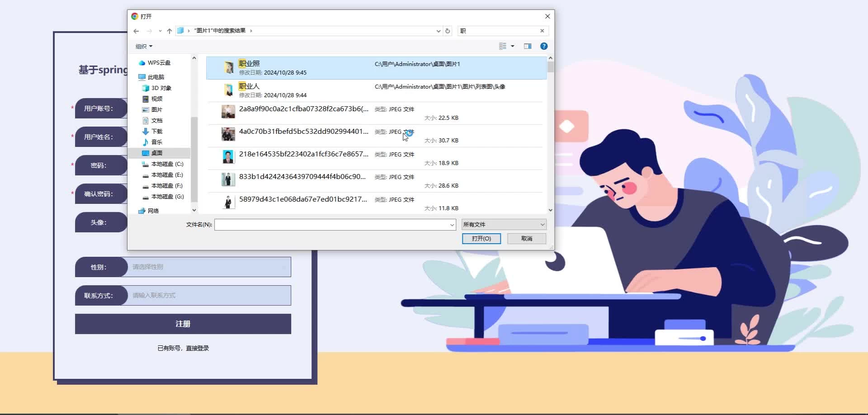Open the 视频 folder
Viewport: 868px width, 415px height.
click(x=152, y=99)
